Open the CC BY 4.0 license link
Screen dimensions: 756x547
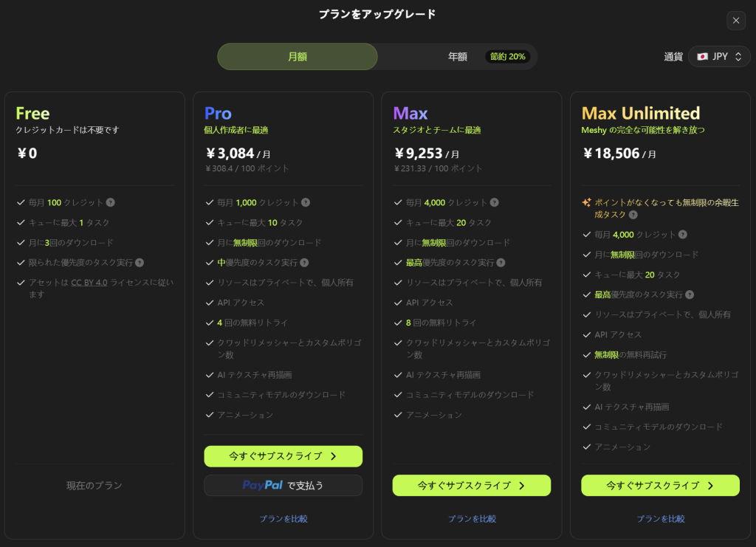89,283
